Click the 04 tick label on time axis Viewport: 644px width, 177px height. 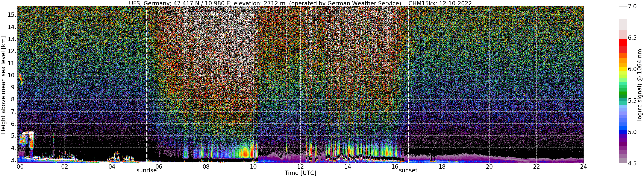pos(112,166)
